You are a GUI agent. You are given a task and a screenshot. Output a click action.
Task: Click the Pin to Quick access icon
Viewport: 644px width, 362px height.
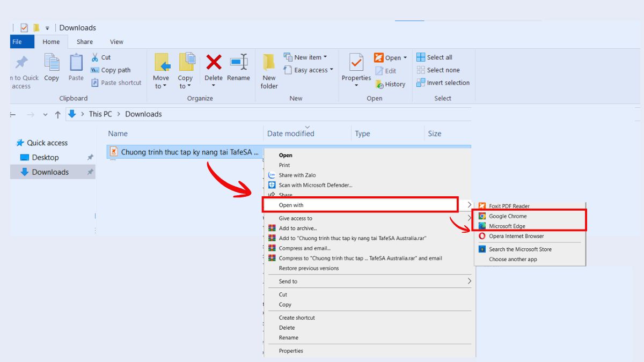pyautogui.click(x=21, y=62)
